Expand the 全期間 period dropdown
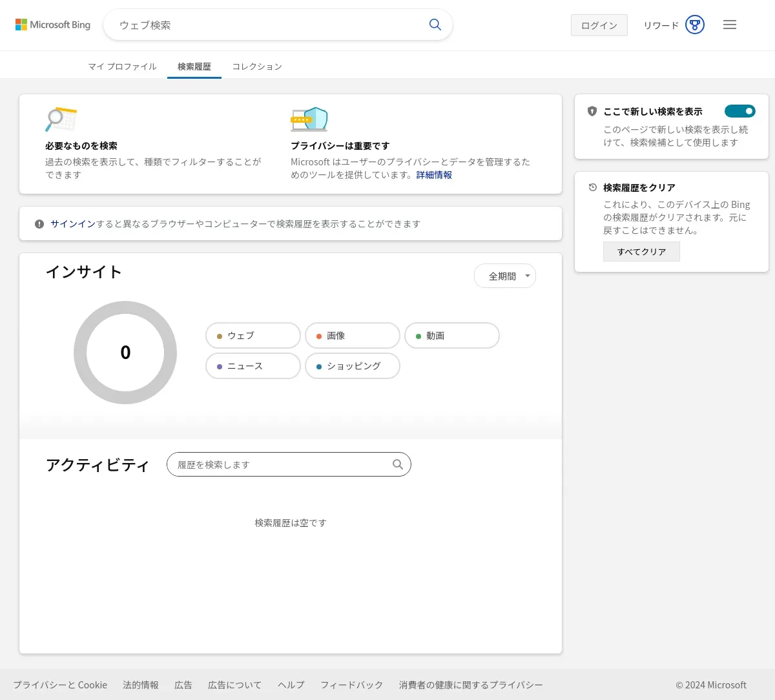The image size is (775, 700). pos(505,276)
